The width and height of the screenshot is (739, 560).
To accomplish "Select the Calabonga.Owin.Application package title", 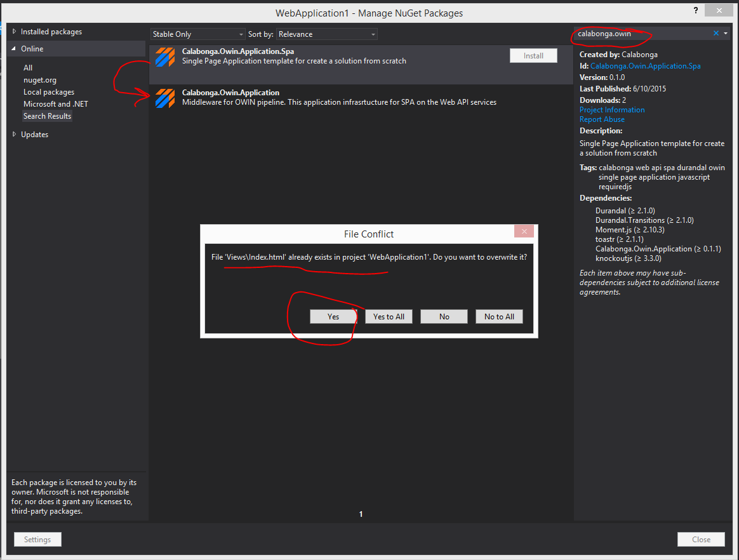I will [230, 93].
